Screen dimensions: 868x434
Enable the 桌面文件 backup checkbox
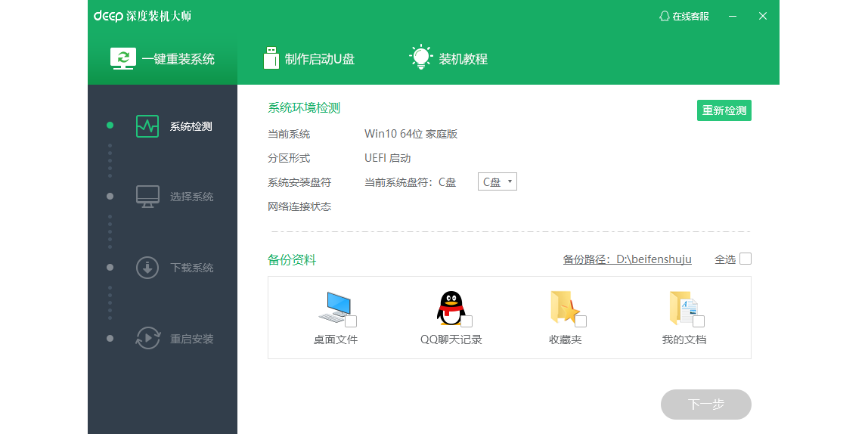(x=351, y=321)
